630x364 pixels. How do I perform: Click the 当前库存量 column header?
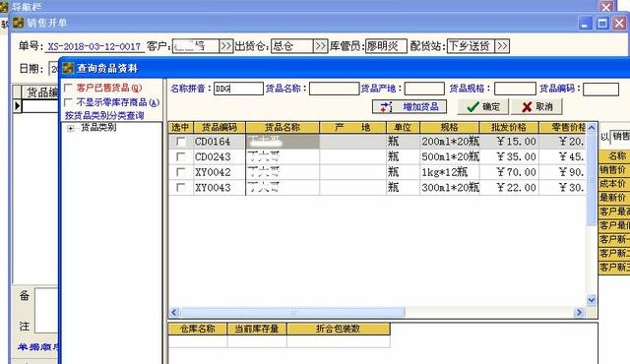(257, 329)
